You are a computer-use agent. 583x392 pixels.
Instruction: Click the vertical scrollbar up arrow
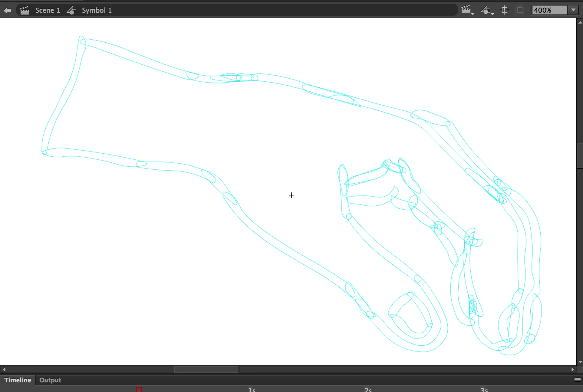[x=580, y=22]
